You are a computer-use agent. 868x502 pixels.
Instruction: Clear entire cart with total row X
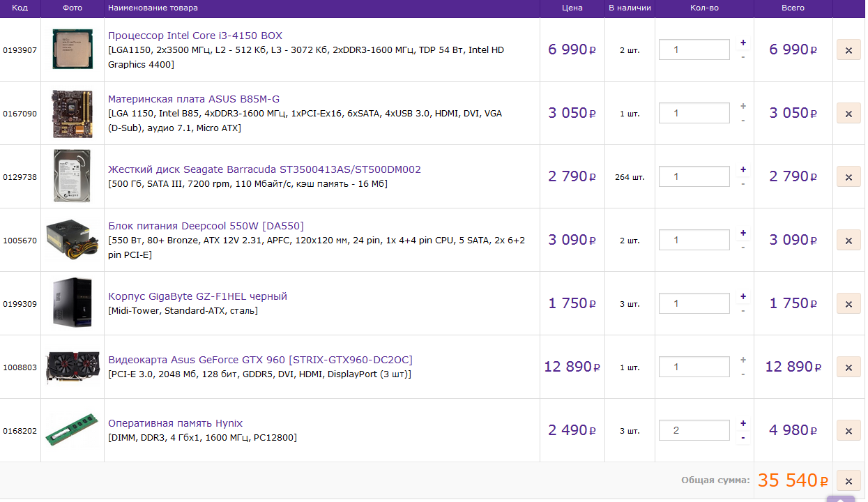[848, 481]
